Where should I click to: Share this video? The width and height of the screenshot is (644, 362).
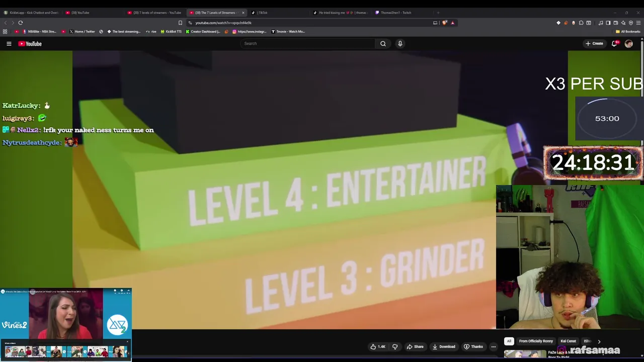click(x=415, y=346)
